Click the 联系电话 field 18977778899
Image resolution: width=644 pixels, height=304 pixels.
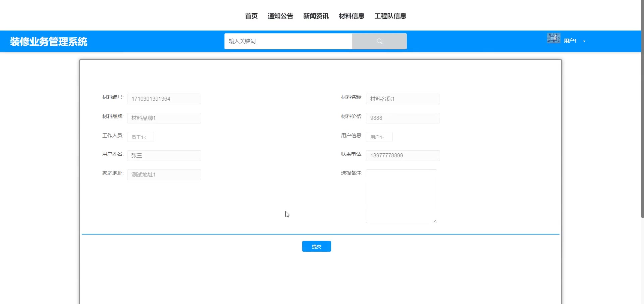[403, 156]
